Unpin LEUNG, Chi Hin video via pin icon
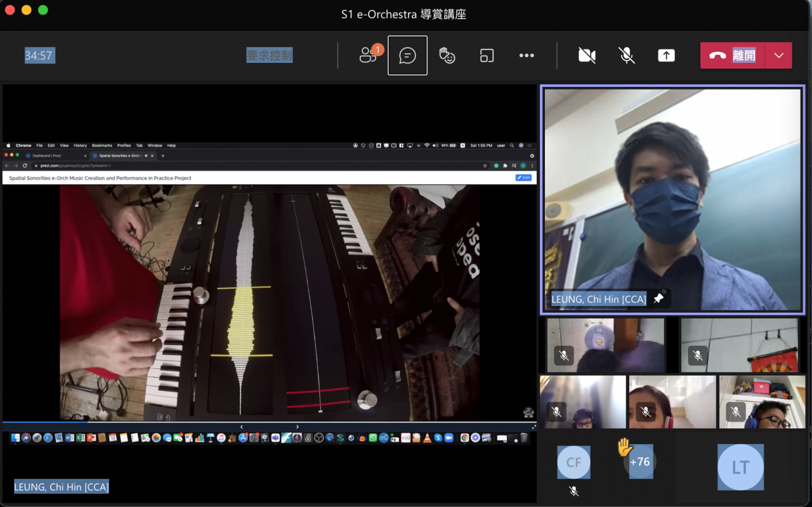Image resolution: width=812 pixels, height=507 pixels. point(658,299)
